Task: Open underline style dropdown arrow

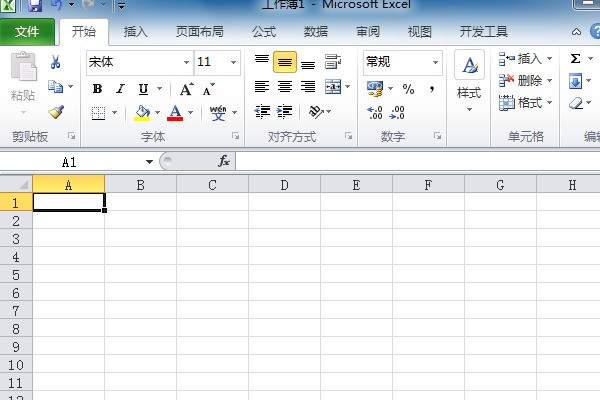Action: (160, 89)
